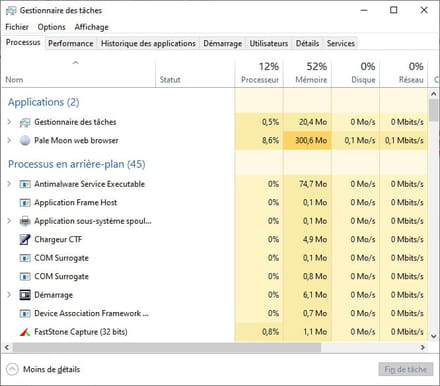Open the Services tab
This screenshot has height=386, width=440.
pos(340,43)
